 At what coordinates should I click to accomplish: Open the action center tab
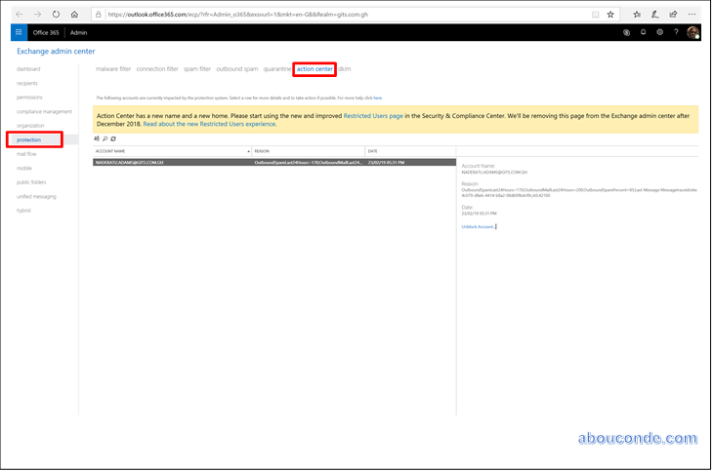[x=314, y=69]
